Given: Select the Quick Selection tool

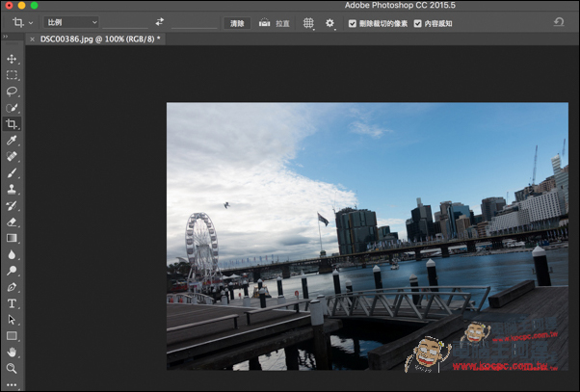Looking at the screenshot, I should (x=12, y=108).
